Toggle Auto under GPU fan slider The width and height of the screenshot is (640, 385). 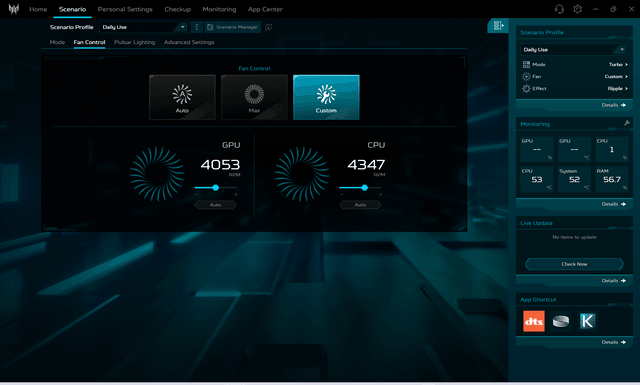click(x=216, y=205)
